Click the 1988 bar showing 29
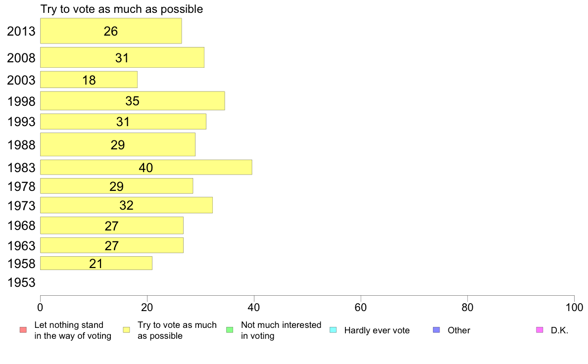Screen dimensions: 588x364 pos(118,144)
